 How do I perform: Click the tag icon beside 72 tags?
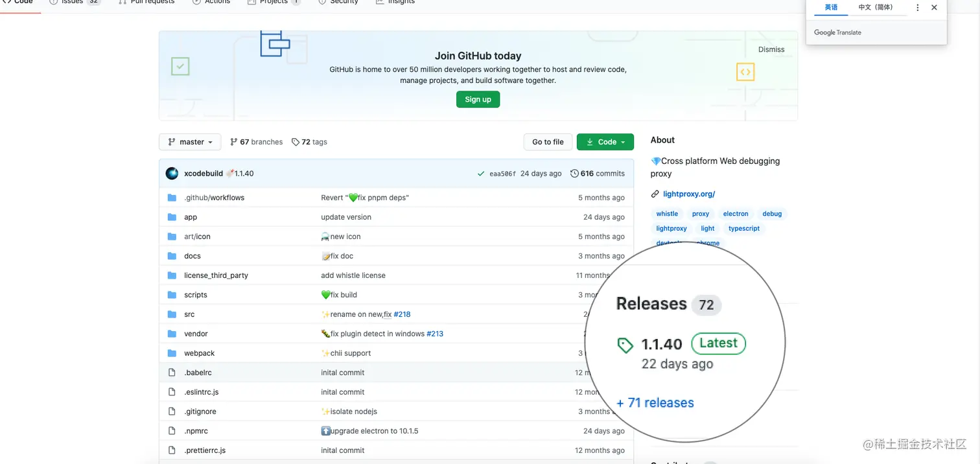(x=296, y=142)
